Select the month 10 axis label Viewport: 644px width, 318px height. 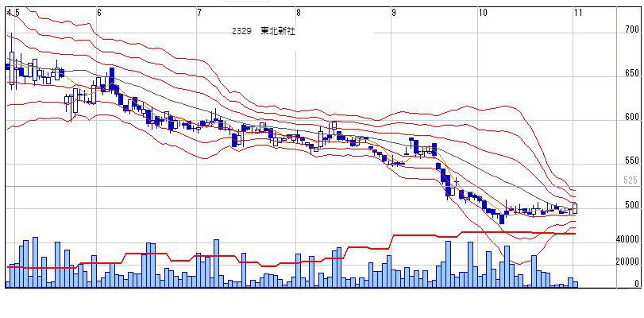483,13
